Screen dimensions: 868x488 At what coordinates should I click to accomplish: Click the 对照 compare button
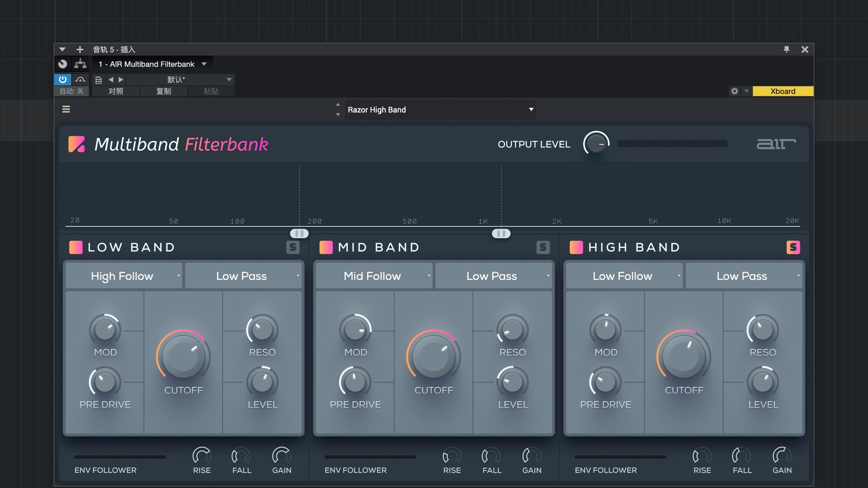pyautogui.click(x=116, y=91)
